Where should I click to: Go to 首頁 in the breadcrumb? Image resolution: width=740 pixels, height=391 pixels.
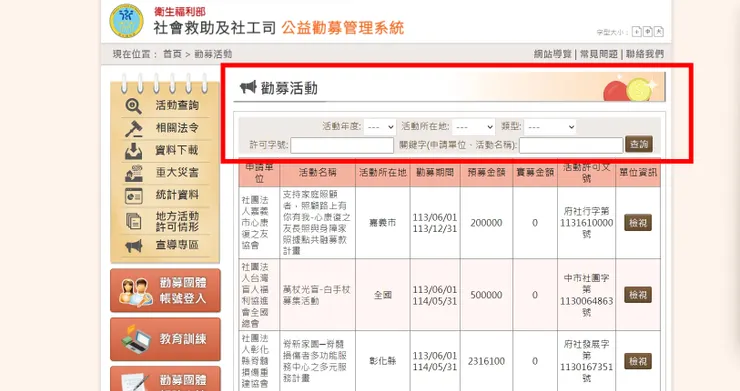click(172, 54)
